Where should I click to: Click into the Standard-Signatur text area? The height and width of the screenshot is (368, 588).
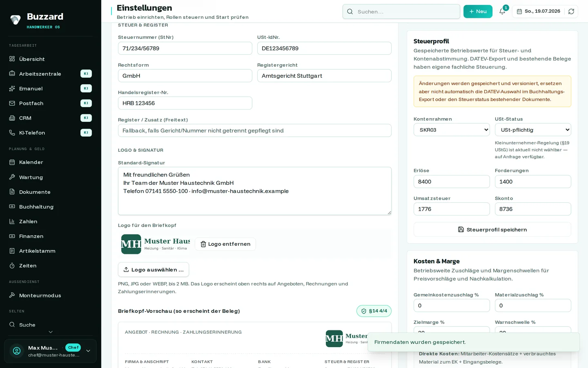(x=255, y=191)
